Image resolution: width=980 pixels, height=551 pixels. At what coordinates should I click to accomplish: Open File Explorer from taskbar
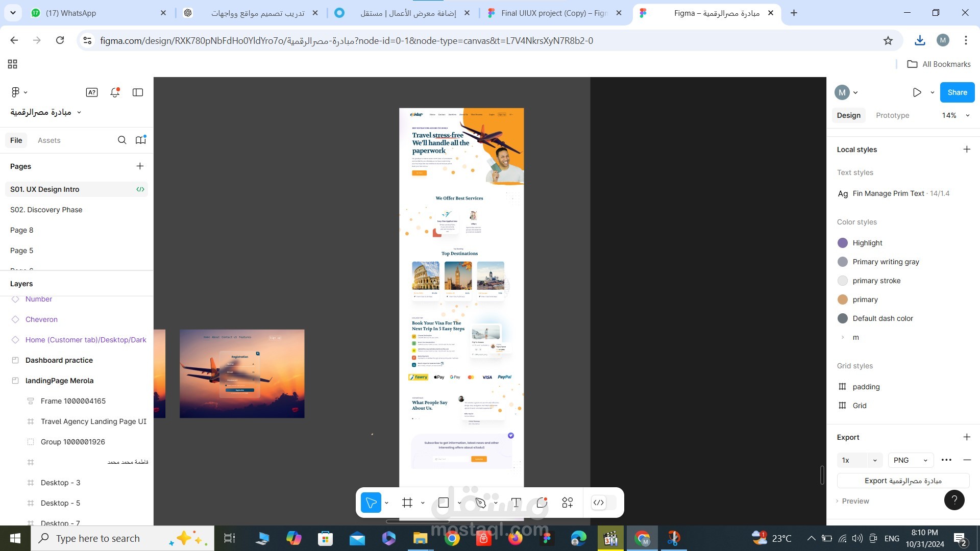tap(420, 538)
